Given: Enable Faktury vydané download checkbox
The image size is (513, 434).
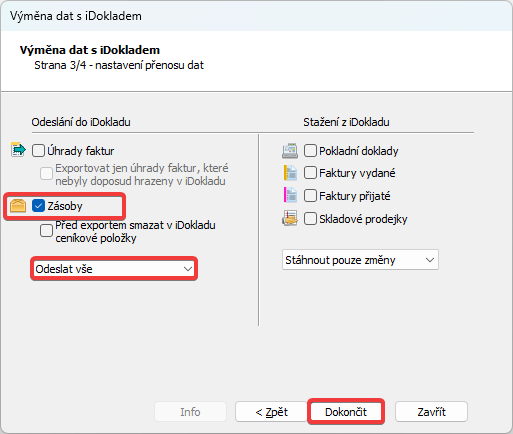Looking at the screenshot, I should point(310,173).
